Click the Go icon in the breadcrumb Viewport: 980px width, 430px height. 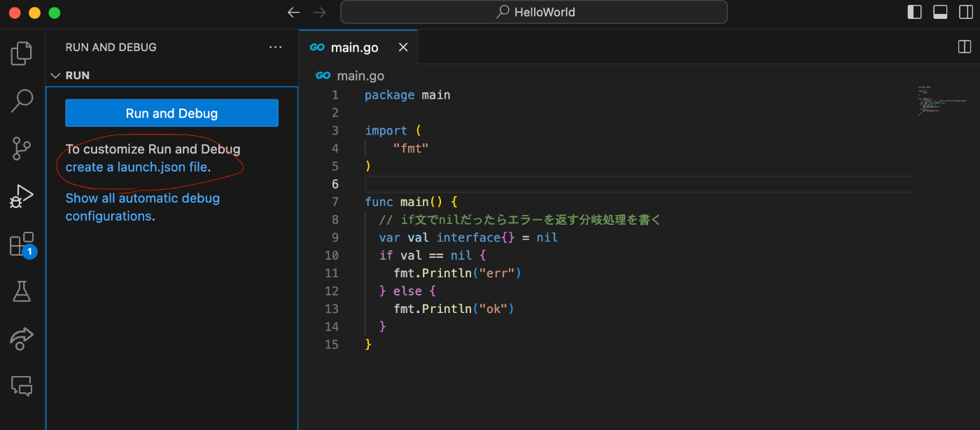323,76
